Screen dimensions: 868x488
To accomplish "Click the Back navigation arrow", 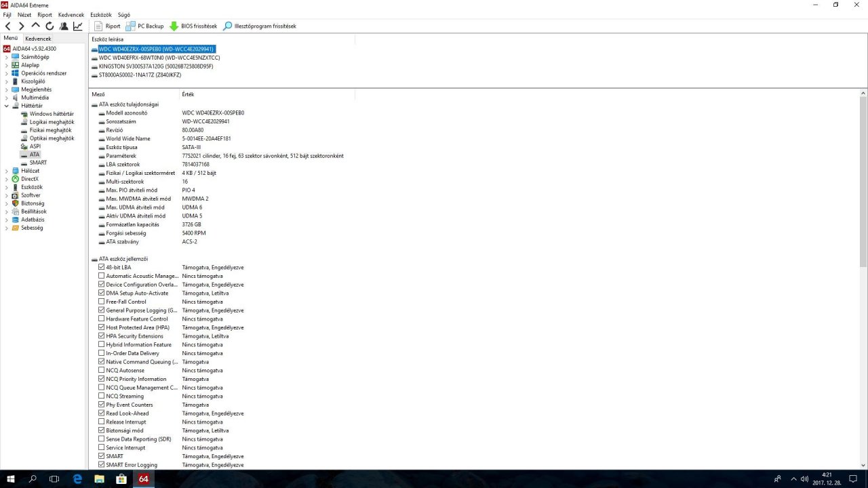I will tap(8, 26).
